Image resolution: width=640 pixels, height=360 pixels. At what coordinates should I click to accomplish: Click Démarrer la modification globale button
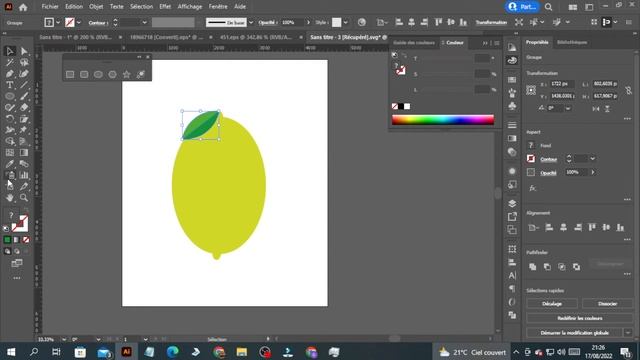pyautogui.click(x=574, y=333)
